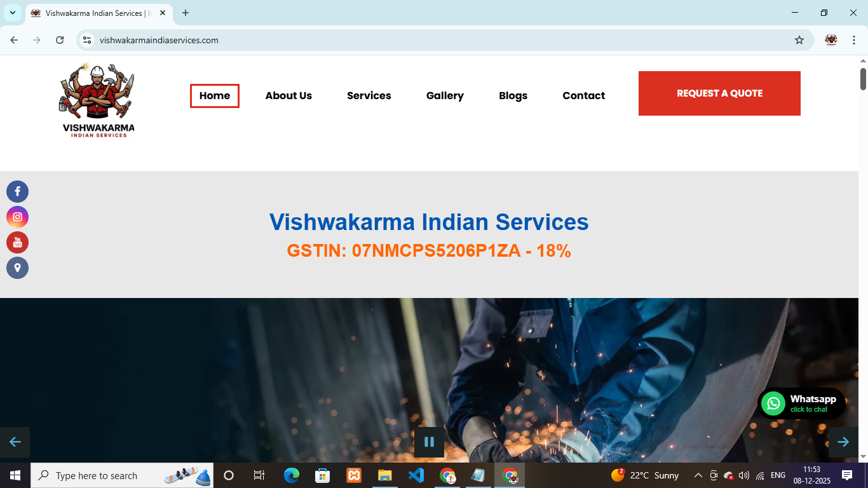This screenshot has height=488, width=868.
Task: Open the About Us page
Action: 288,95
